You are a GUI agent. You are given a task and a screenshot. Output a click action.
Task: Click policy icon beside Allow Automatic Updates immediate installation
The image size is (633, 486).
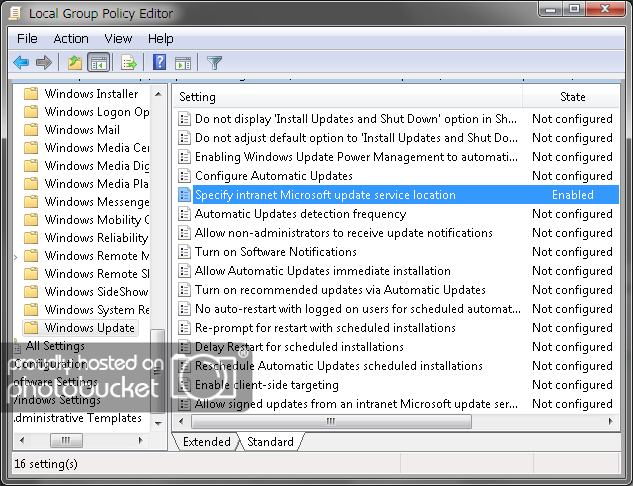tap(184, 270)
